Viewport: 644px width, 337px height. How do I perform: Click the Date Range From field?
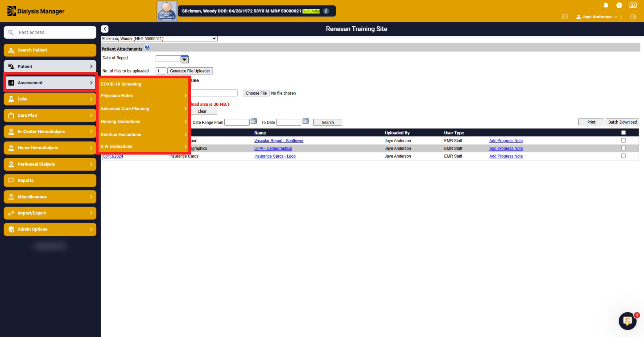237,123
